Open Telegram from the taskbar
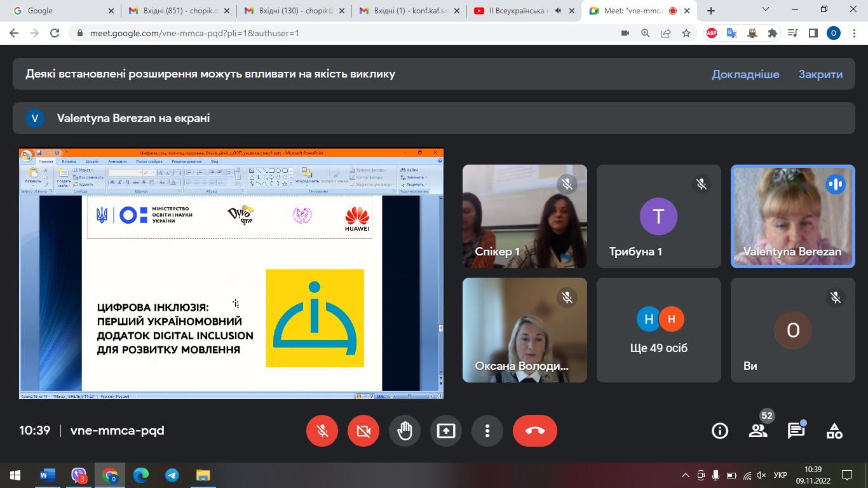 (x=172, y=475)
